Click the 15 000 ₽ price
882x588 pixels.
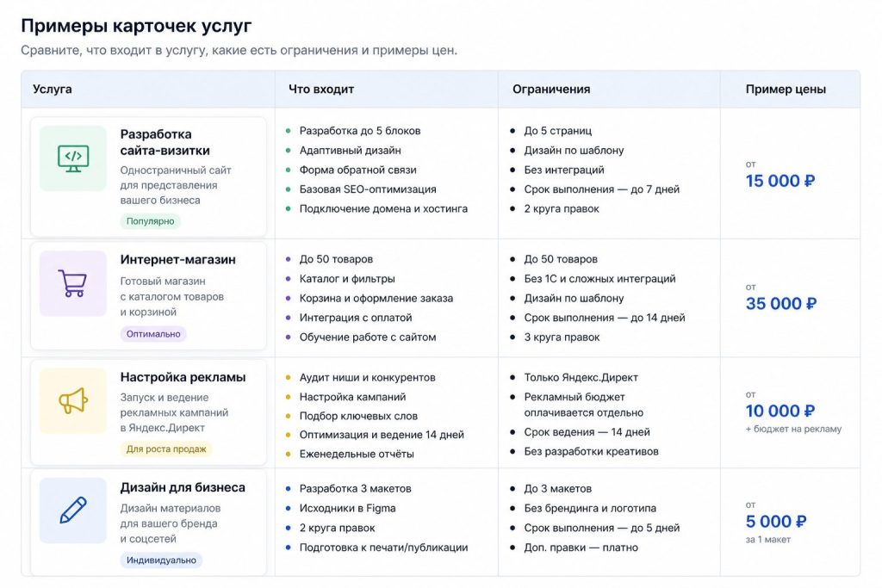tap(780, 181)
